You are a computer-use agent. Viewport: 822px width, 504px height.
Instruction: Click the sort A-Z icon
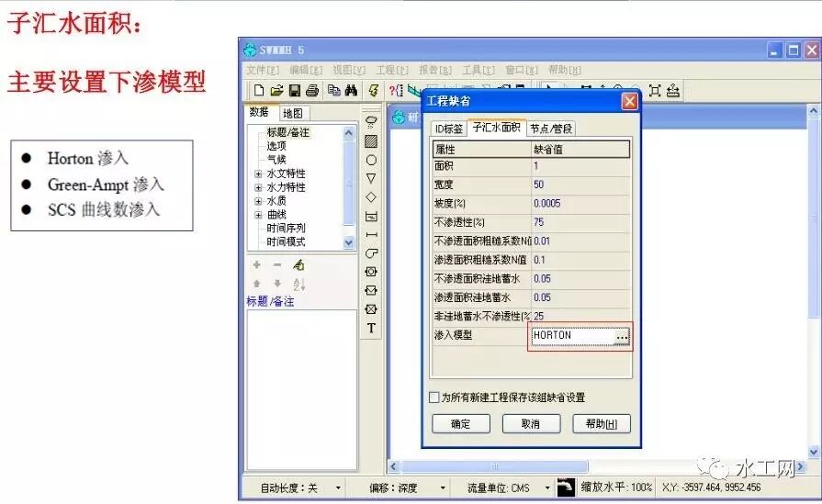click(298, 284)
